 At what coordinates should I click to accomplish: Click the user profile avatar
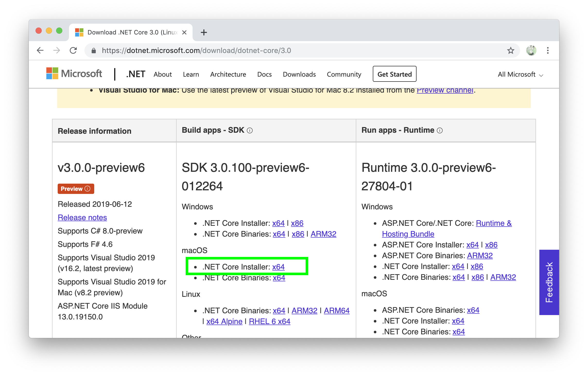[x=531, y=50]
